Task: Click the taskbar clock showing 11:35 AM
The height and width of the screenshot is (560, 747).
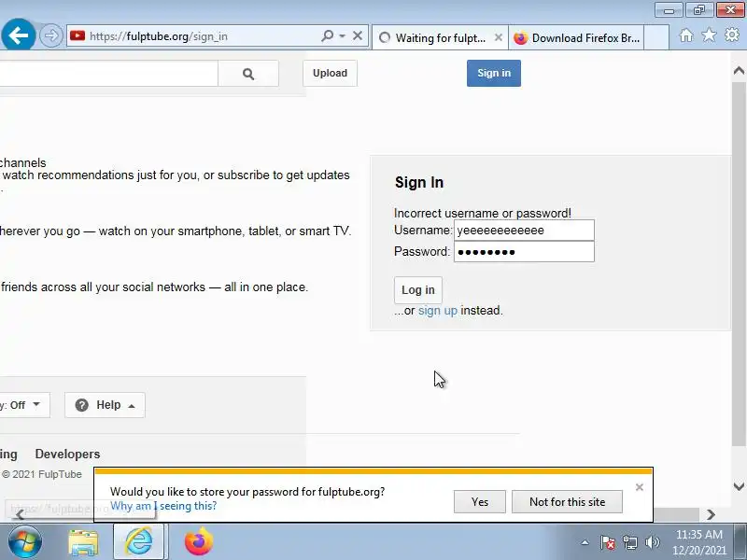Action: coord(698,542)
